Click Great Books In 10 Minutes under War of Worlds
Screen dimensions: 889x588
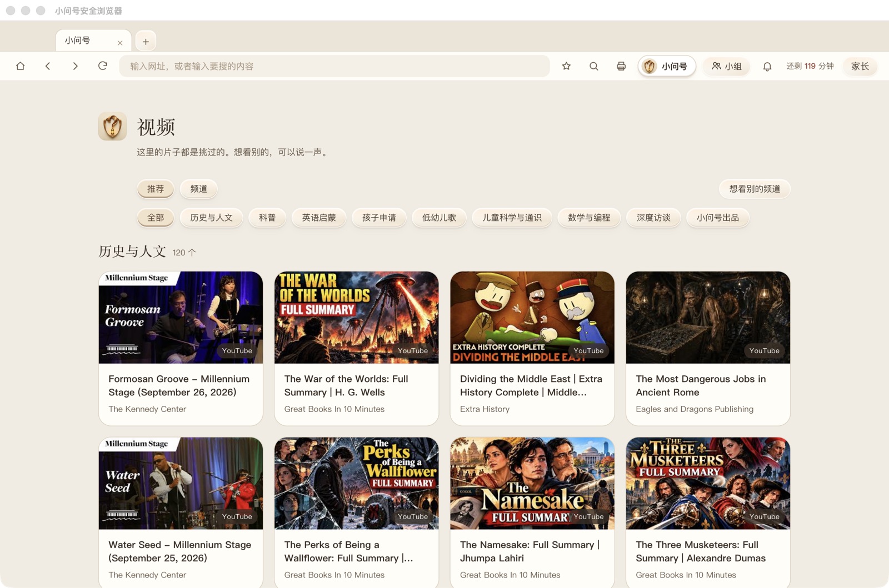click(334, 409)
